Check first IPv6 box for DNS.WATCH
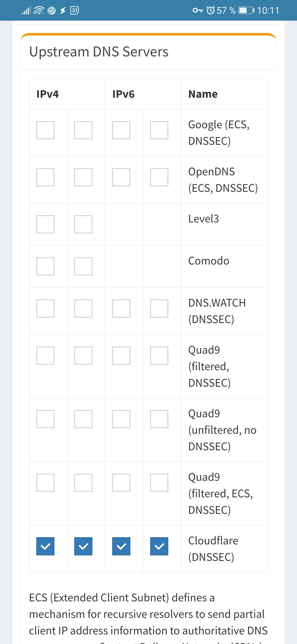Screen dimensions: 297x644 (x=121, y=309)
